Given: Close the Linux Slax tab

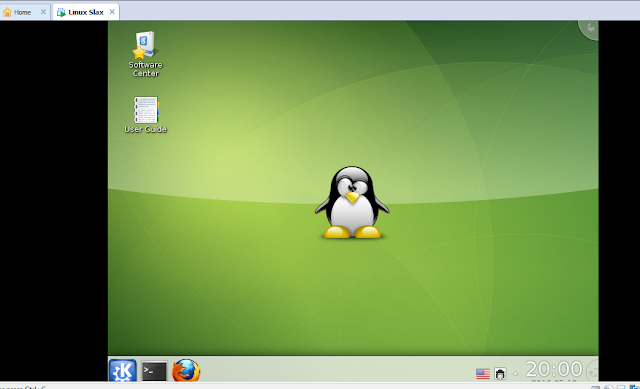Looking at the screenshot, I should 112,12.
